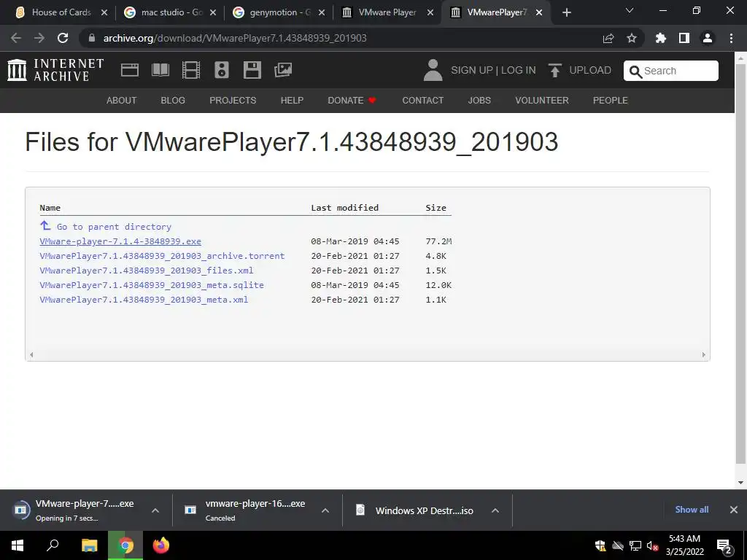Click SIGN UP link

pos(472,71)
